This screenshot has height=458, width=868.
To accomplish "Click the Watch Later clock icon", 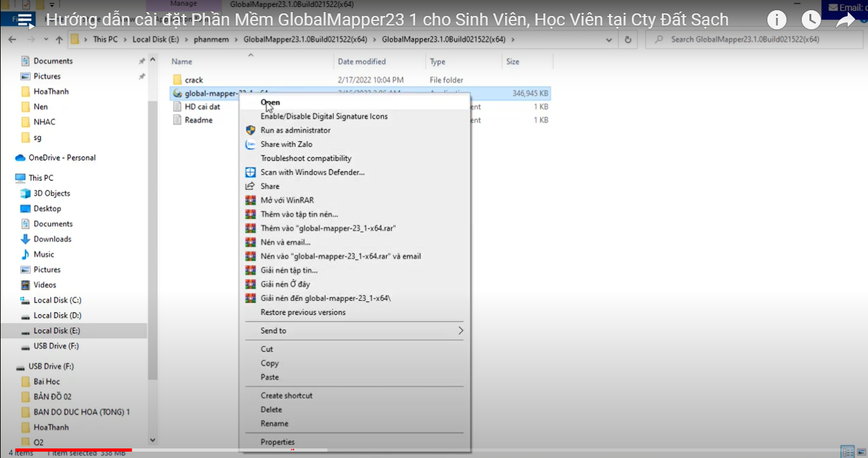I will pyautogui.click(x=811, y=20).
